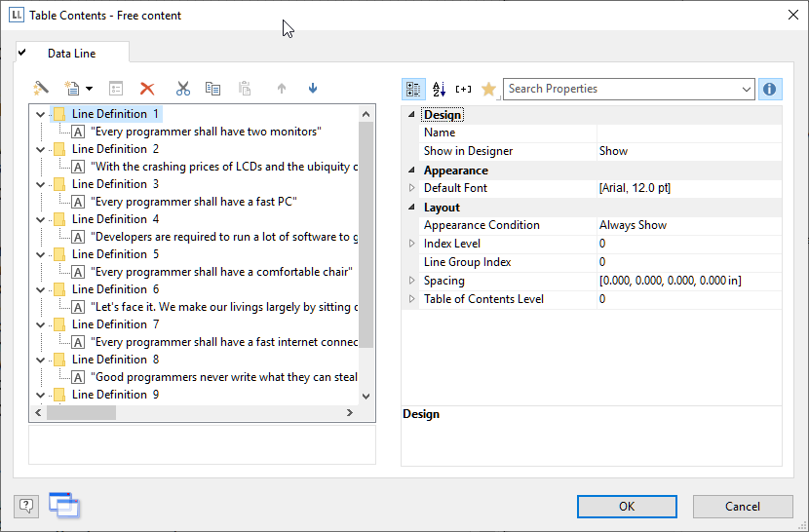Select Line Definition 5 tree item

coord(115,254)
